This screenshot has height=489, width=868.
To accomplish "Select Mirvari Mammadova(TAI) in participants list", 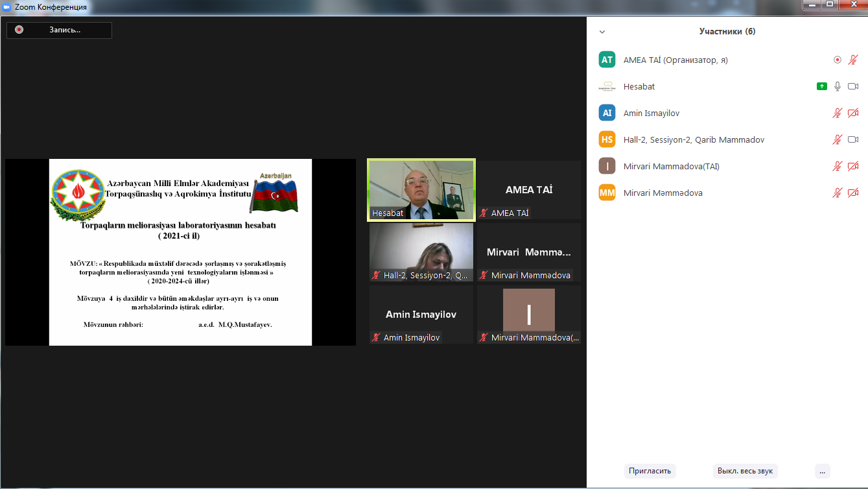I will click(671, 166).
